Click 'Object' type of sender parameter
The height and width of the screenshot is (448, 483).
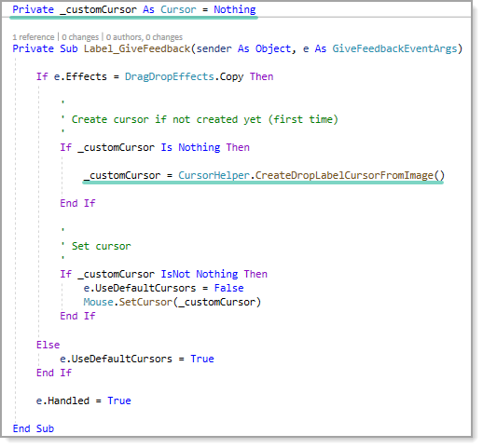[273, 48]
